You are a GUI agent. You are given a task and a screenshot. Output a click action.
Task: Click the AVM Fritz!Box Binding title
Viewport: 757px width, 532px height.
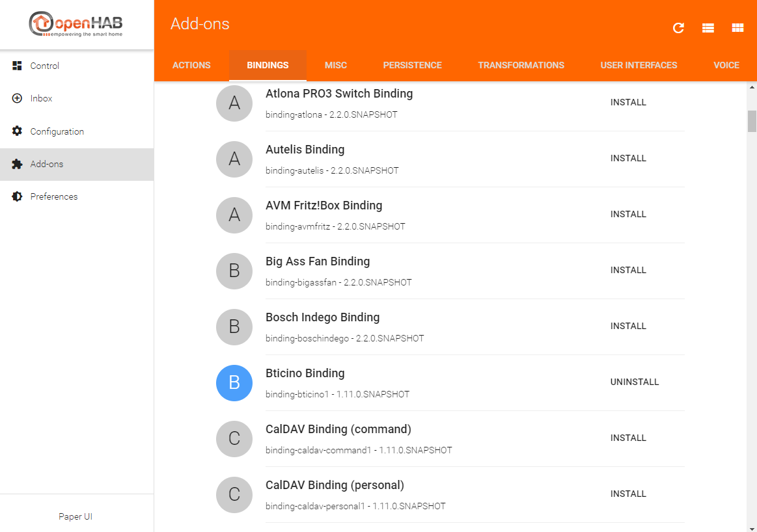(323, 206)
